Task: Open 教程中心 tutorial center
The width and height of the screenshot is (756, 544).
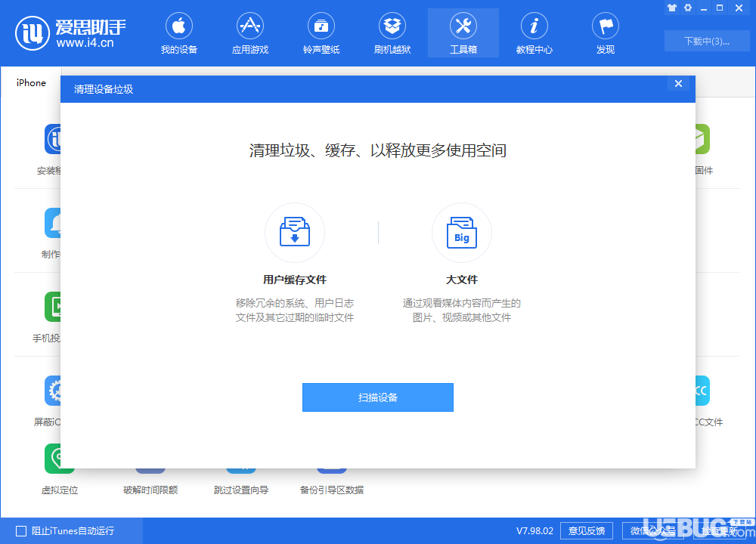Action: coord(534,33)
